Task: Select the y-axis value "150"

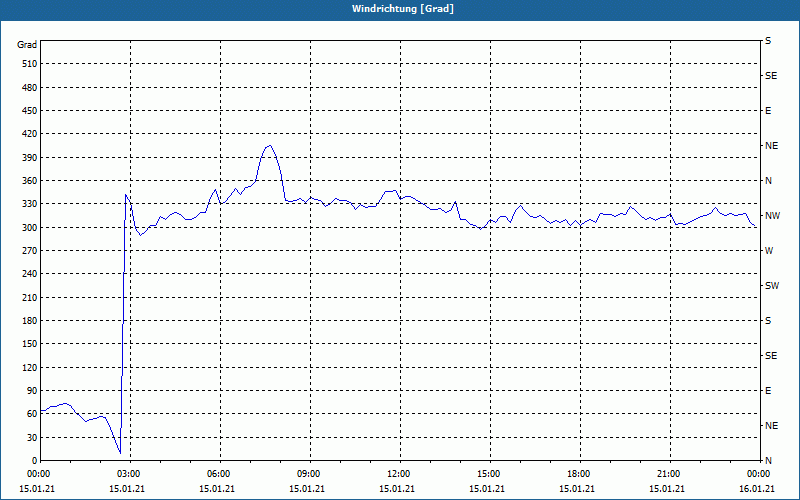Action: [x=30, y=344]
